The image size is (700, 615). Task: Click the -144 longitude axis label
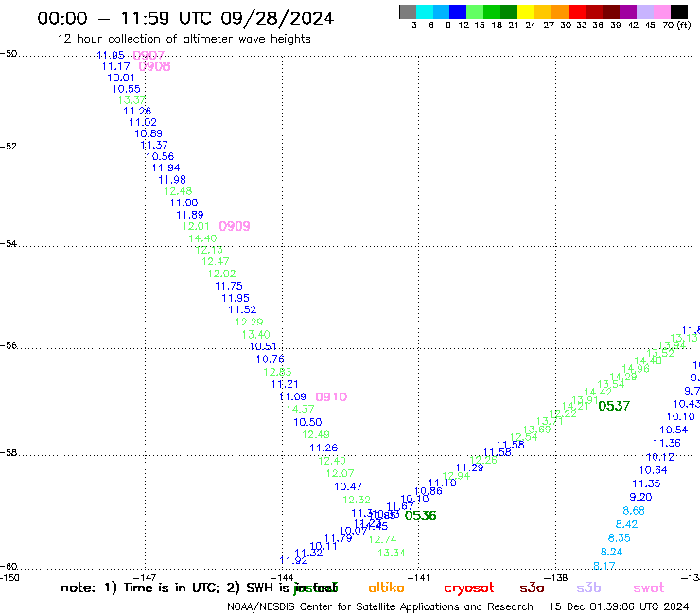282,578
